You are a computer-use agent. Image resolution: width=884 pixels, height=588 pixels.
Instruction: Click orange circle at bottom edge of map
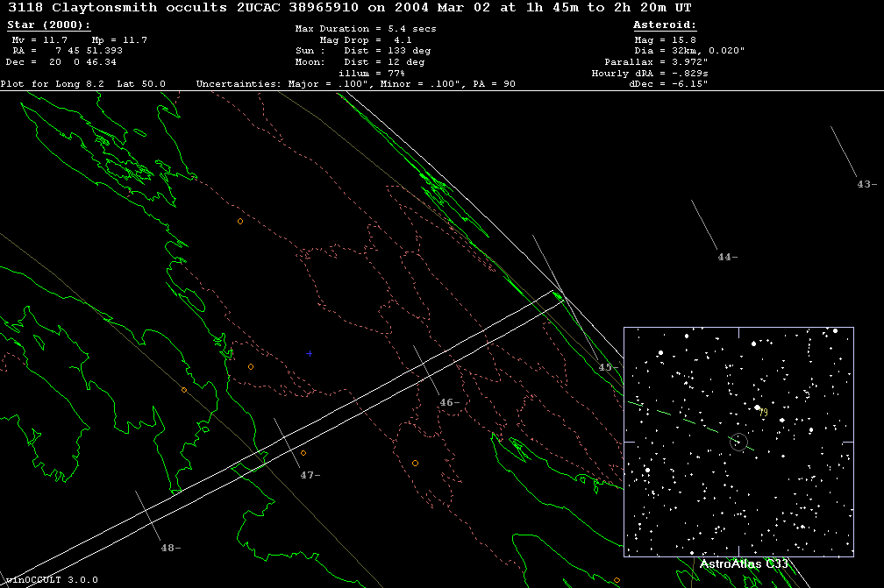617,580
